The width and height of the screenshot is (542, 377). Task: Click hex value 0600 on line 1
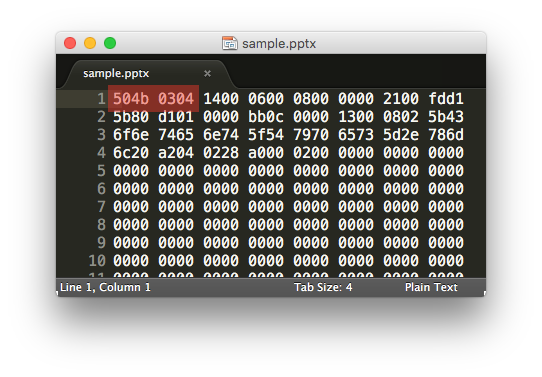pos(266,99)
